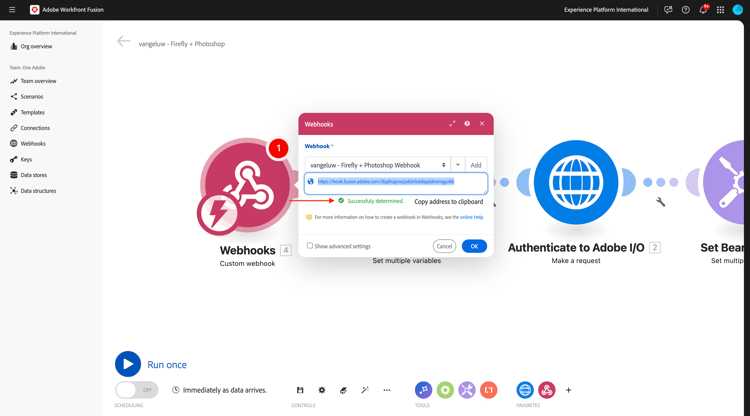Toggle the scheduling ON/OFF switch
The height and width of the screenshot is (416, 750).
[x=136, y=390]
